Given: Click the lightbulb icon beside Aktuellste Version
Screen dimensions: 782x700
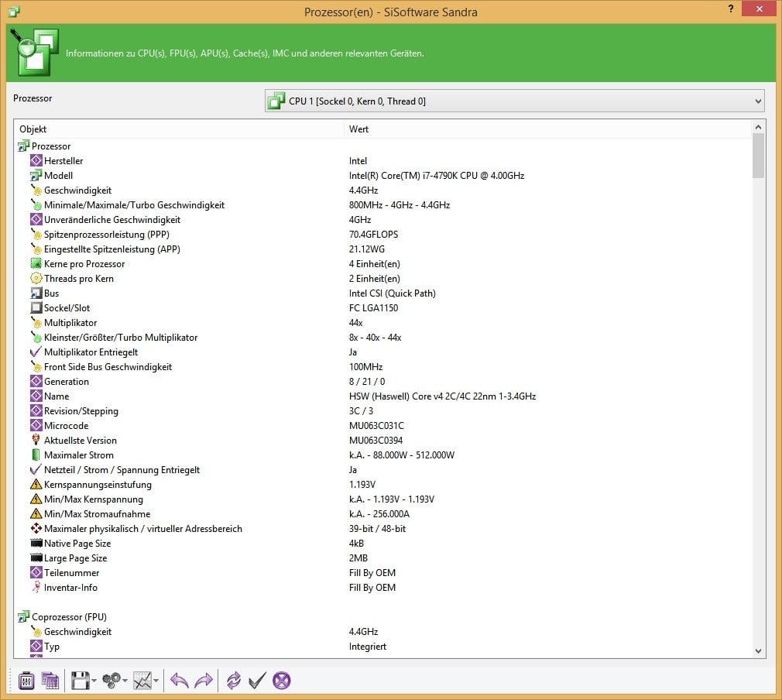Looking at the screenshot, I should (x=36, y=440).
